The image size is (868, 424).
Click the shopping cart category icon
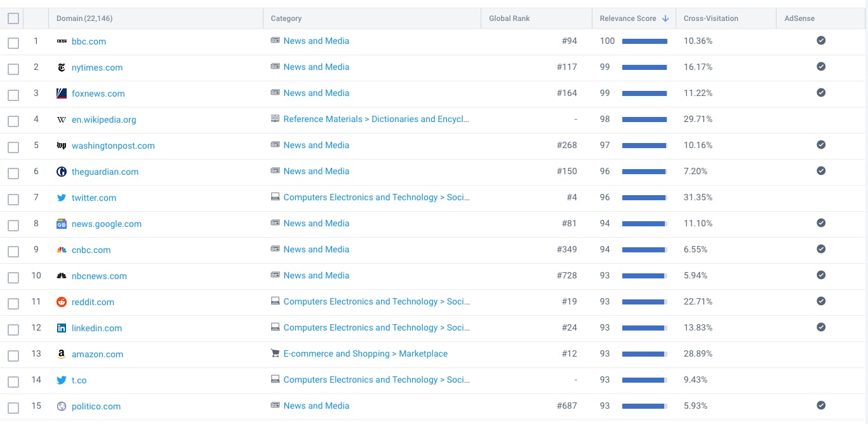click(275, 353)
